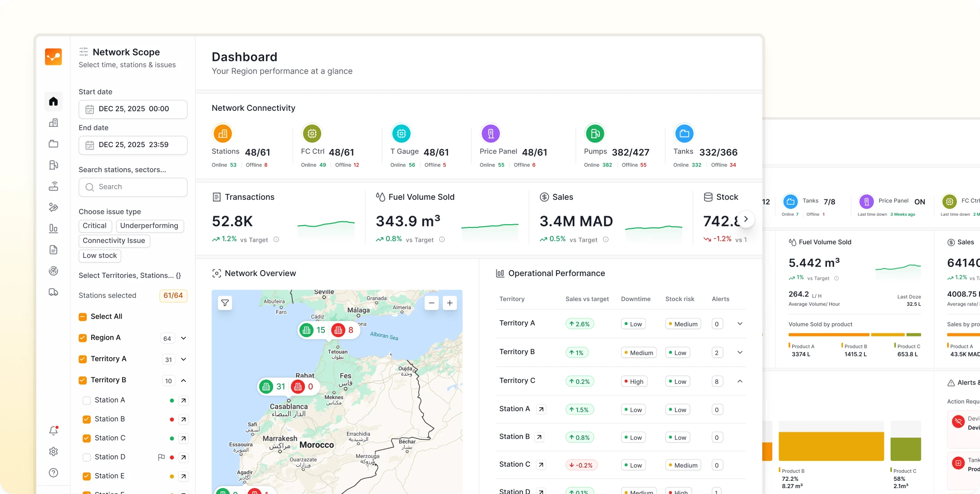The height and width of the screenshot is (494, 980).
Task: Collapse the Territory B station list
Action: coord(184,380)
